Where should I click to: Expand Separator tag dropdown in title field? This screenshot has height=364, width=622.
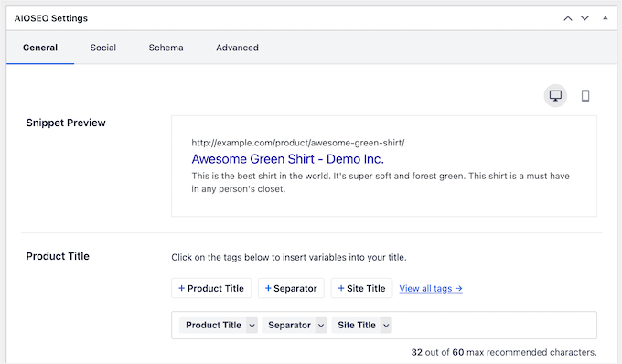click(x=321, y=326)
